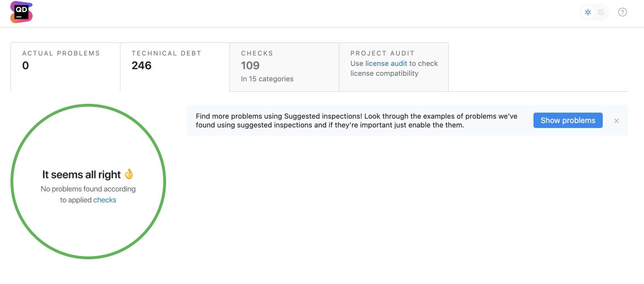644x284 pixels.
Task: Select the Actual Problems tab
Action: [65, 67]
